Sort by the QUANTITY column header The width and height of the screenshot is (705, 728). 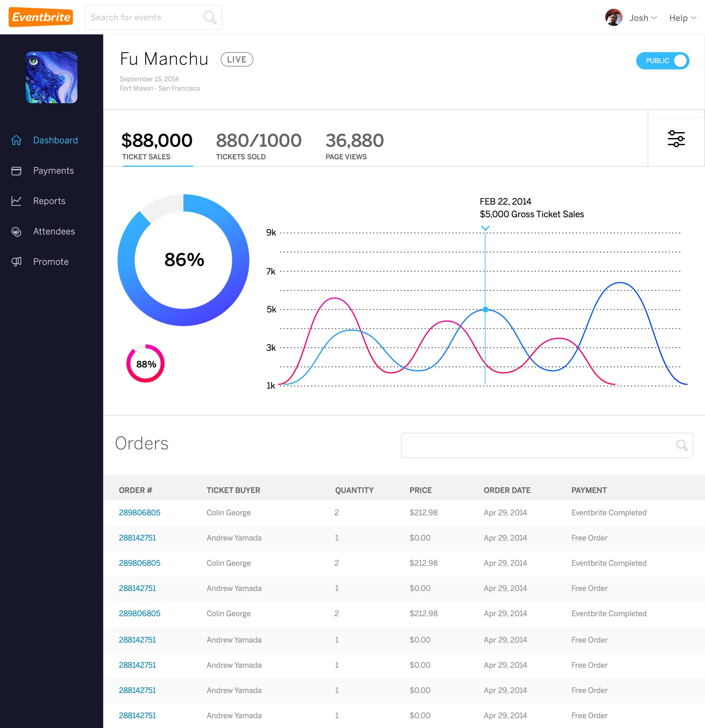(x=355, y=490)
